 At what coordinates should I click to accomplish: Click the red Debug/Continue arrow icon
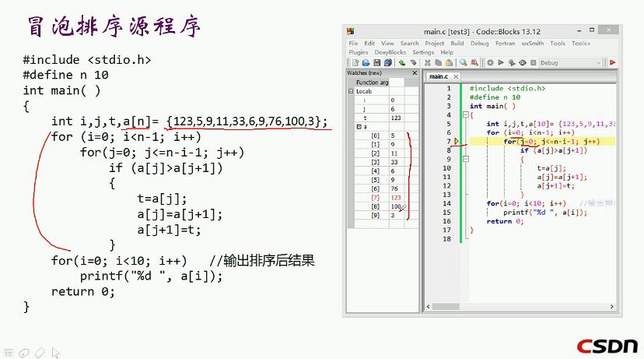tap(612, 63)
